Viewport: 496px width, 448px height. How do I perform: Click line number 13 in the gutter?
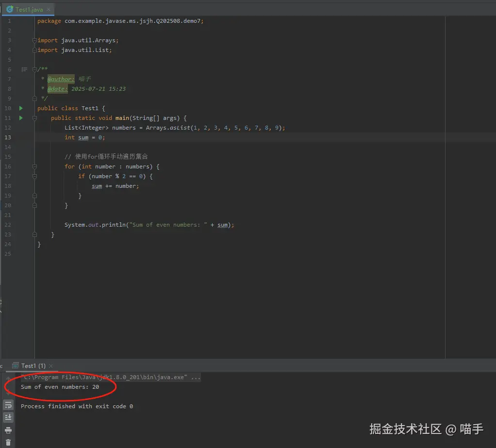[x=8, y=137]
